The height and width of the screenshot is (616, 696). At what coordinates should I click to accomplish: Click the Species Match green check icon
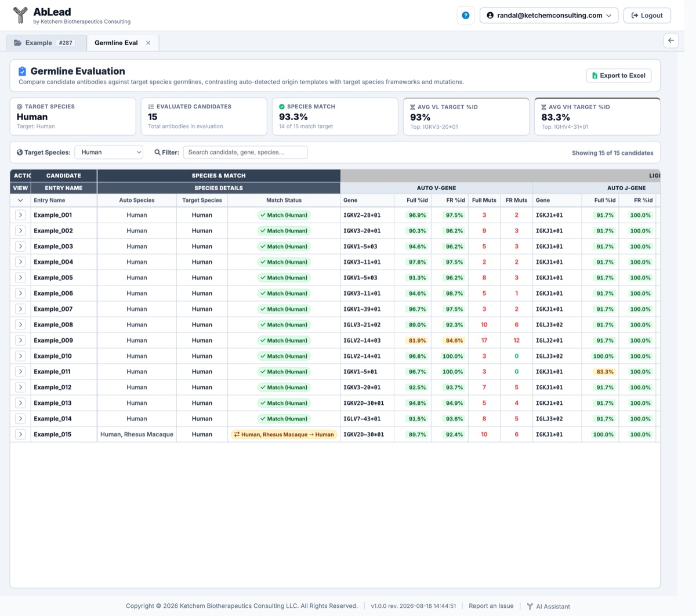(282, 107)
